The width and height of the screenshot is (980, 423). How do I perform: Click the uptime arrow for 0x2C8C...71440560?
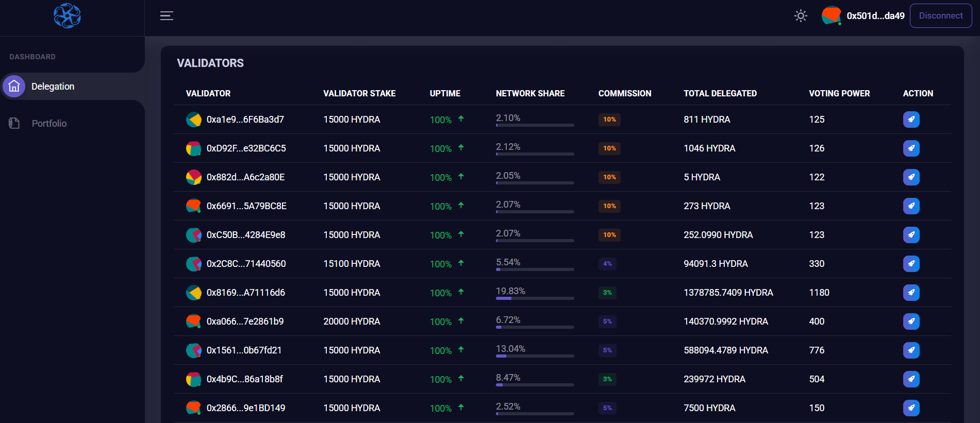(461, 263)
